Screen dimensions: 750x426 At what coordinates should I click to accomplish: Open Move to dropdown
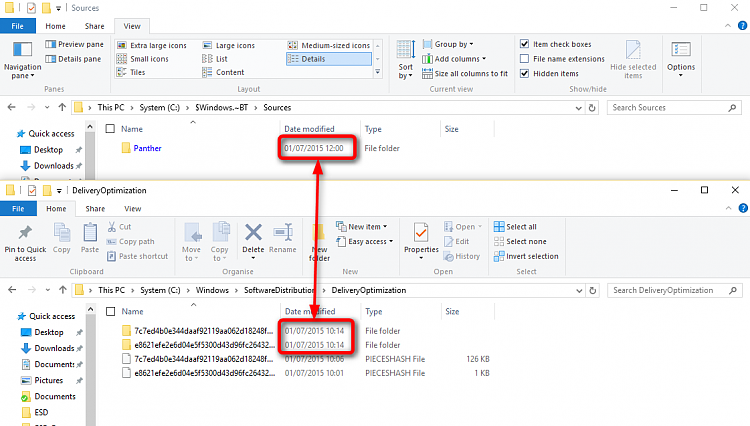coord(192,242)
